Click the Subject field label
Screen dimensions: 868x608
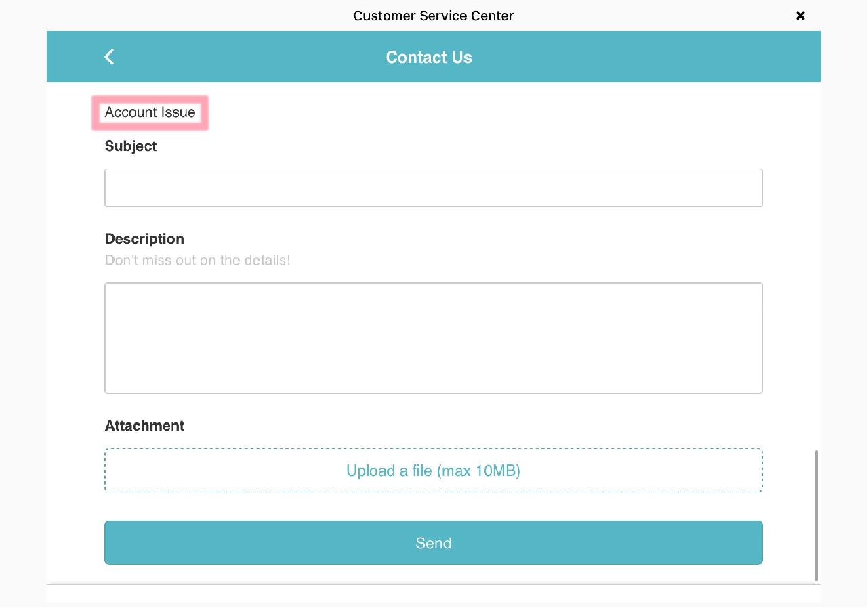click(x=131, y=146)
